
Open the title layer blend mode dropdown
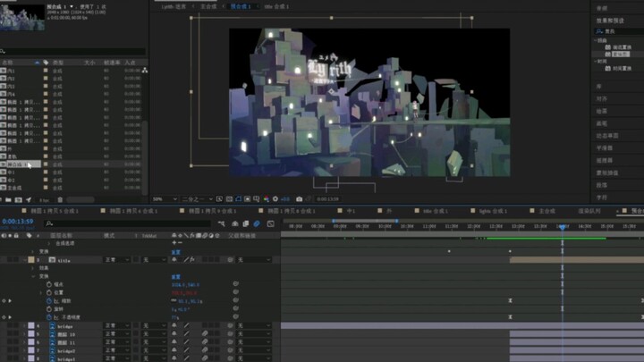click(x=117, y=260)
